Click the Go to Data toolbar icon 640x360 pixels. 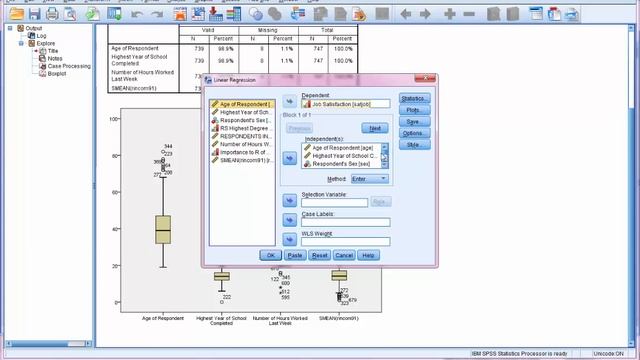[x=180, y=14]
